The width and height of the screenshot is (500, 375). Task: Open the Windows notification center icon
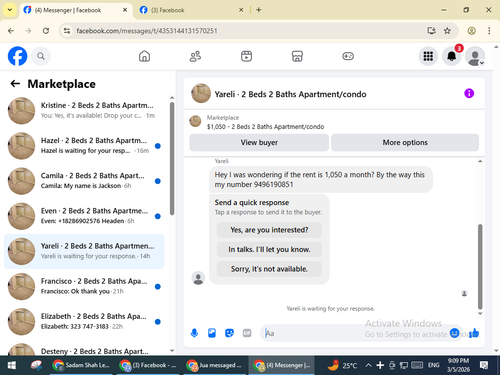484,366
